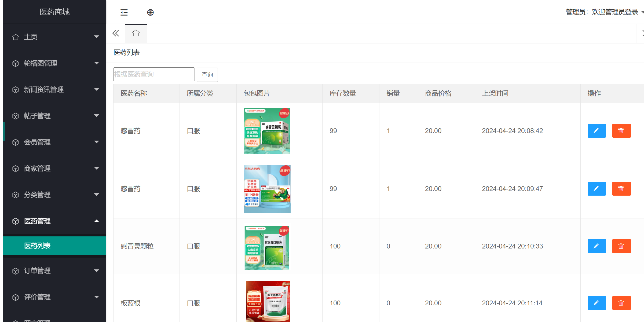The height and width of the screenshot is (322, 644).
Task: Click the 查询 search button
Action: coord(207,75)
